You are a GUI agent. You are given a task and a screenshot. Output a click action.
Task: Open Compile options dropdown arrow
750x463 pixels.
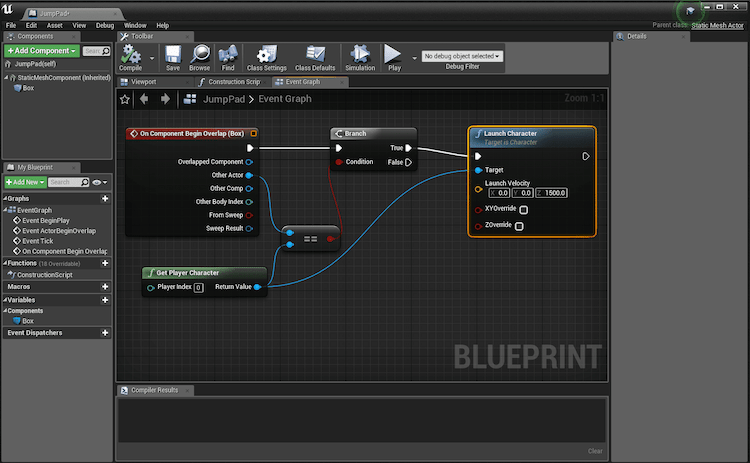pyautogui.click(x=152, y=58)
